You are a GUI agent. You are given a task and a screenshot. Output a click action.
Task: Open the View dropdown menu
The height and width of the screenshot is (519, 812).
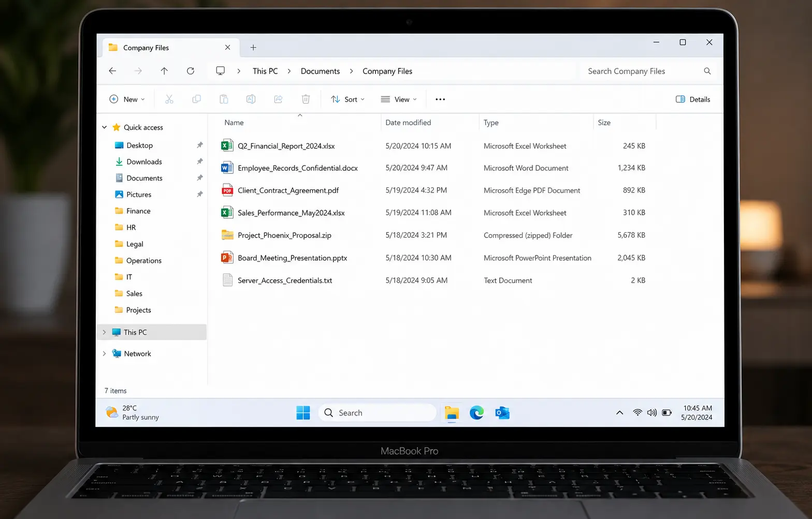pyautogui.click(x=399, y=99)
